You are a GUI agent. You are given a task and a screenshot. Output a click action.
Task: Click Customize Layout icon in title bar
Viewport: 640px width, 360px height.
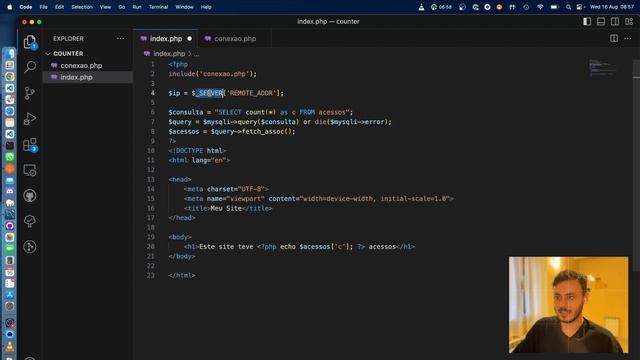pos(629,22)
